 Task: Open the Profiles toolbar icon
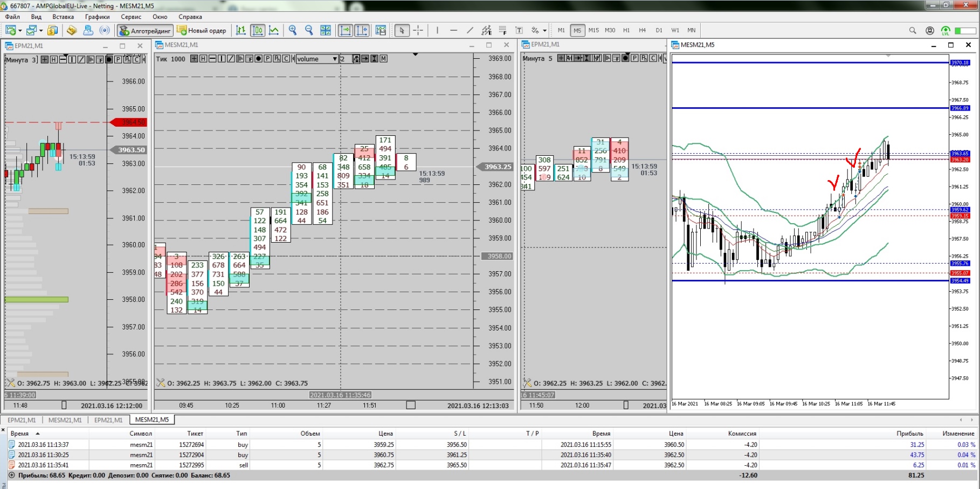coord(31,30)
